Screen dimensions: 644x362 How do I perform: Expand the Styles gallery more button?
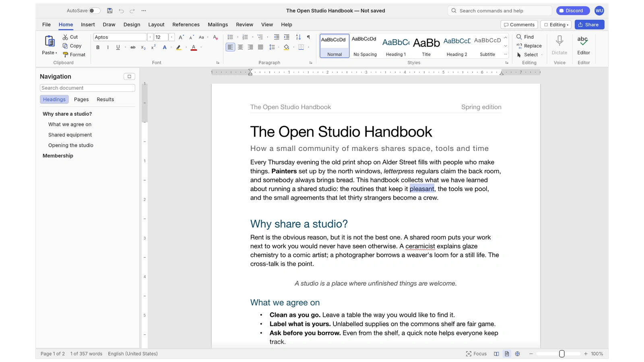click(x=506, y=54)
